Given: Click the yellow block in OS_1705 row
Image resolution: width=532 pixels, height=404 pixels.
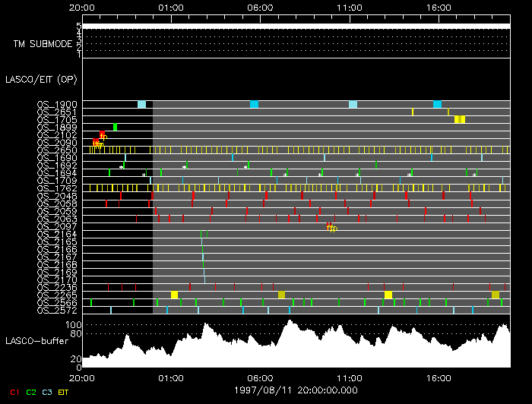Looking at the screenshot, I should [x=459, y=119].
